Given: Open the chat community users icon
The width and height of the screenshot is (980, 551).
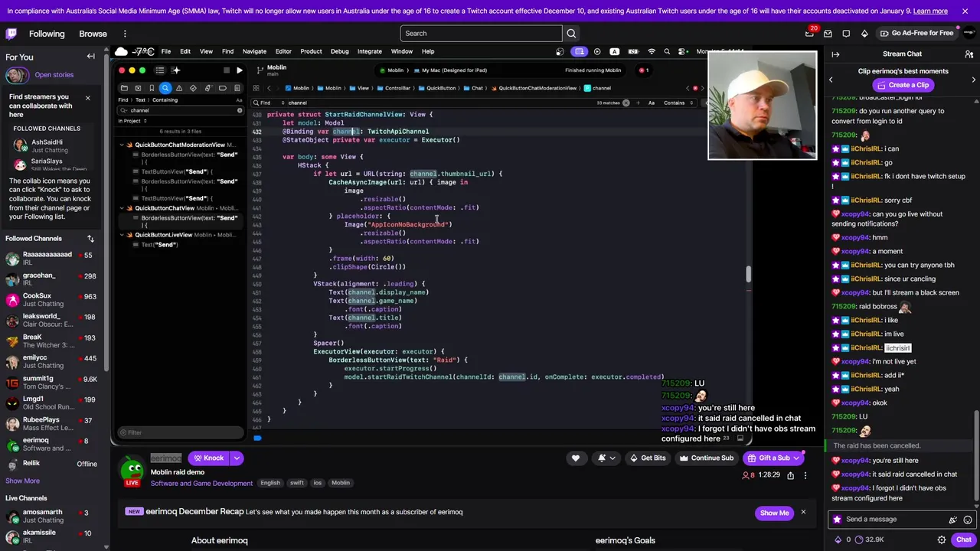Looking at the screenshot, I should coord(969,54).
